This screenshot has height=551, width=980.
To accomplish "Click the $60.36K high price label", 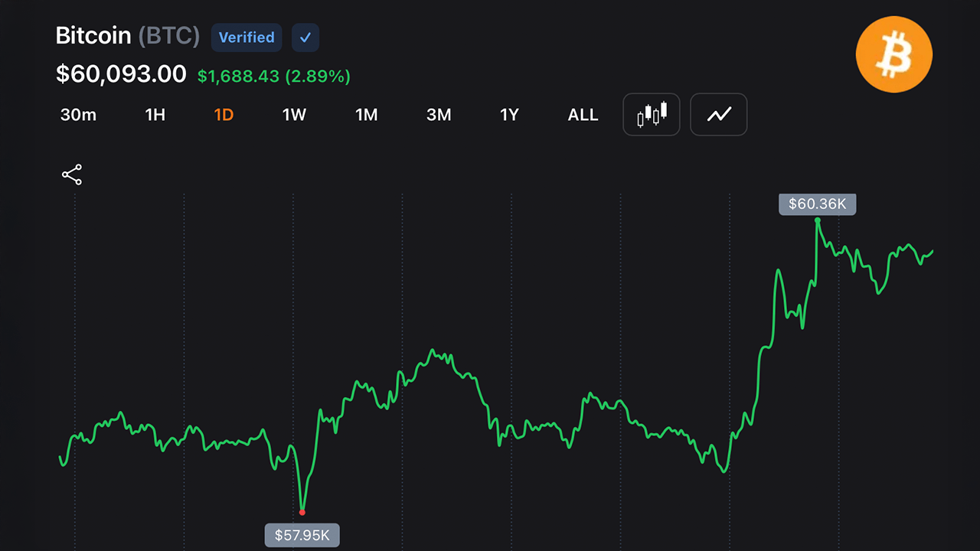I will click(818, 204).
